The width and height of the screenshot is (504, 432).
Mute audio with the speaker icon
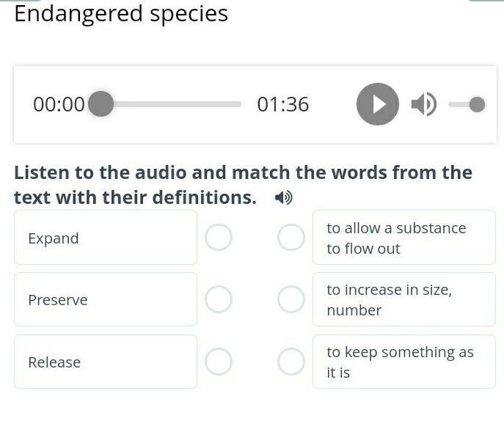(423, 104)
